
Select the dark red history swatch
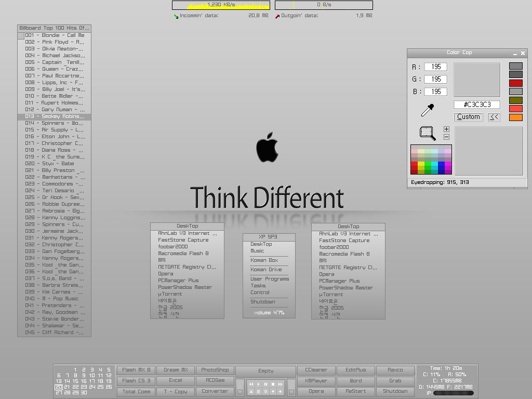click(x=516, y=83)
